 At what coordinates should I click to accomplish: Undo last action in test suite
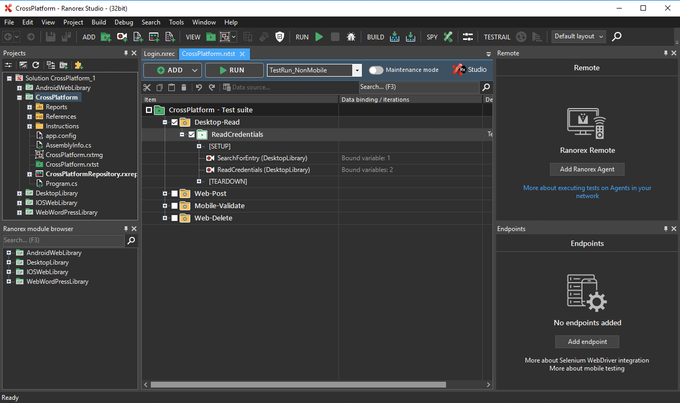pyautogui.click(x=199, y=87)
